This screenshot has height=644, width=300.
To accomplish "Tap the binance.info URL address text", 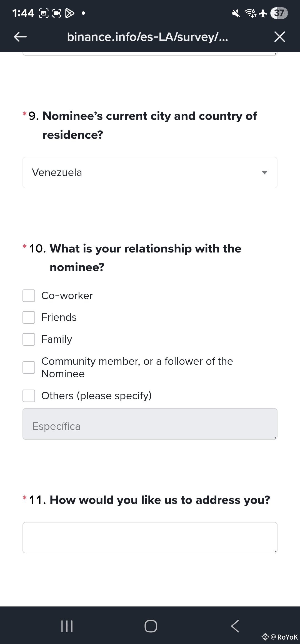I will click(147, 37).
